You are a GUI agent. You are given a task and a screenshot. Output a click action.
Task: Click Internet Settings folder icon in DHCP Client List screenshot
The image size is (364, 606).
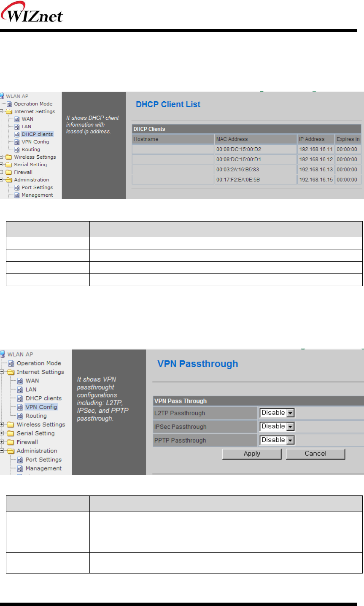[9, 111]
